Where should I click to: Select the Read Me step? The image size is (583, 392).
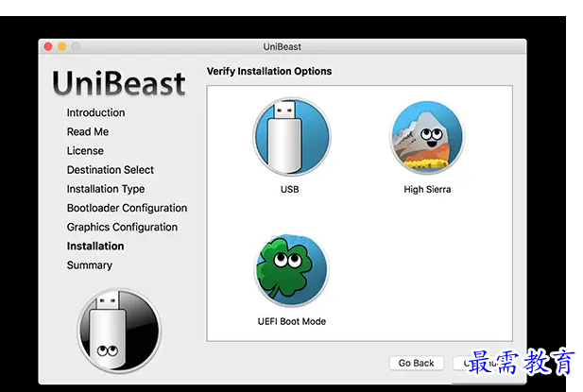pyautogui.click(x=88, y=131)
